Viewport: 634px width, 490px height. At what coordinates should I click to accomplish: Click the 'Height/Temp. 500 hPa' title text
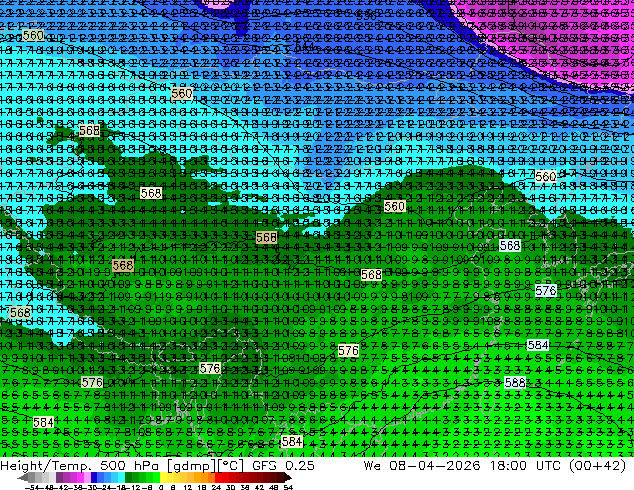(x=82, y=466)
